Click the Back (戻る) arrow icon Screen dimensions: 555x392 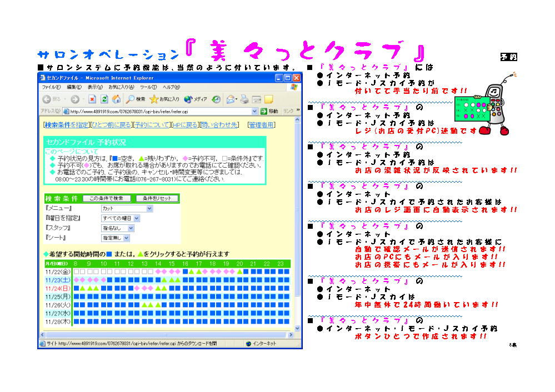coord(47,99)
